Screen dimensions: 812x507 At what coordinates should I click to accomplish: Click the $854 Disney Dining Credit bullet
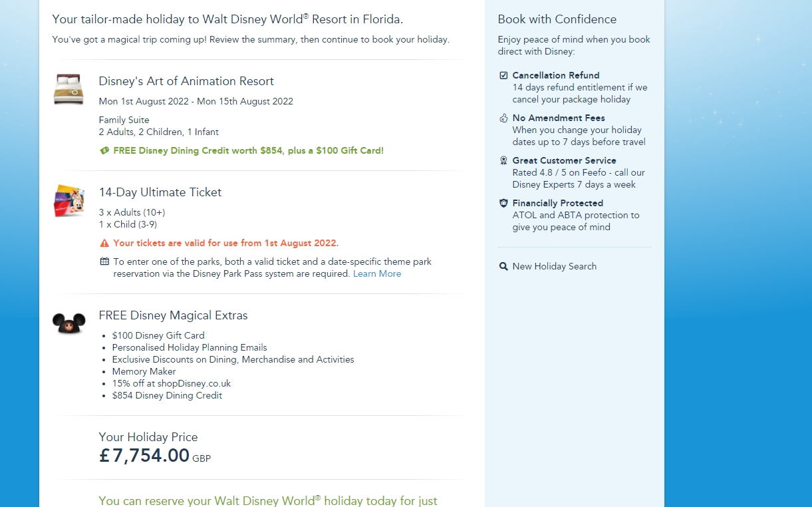pos(167,395)
